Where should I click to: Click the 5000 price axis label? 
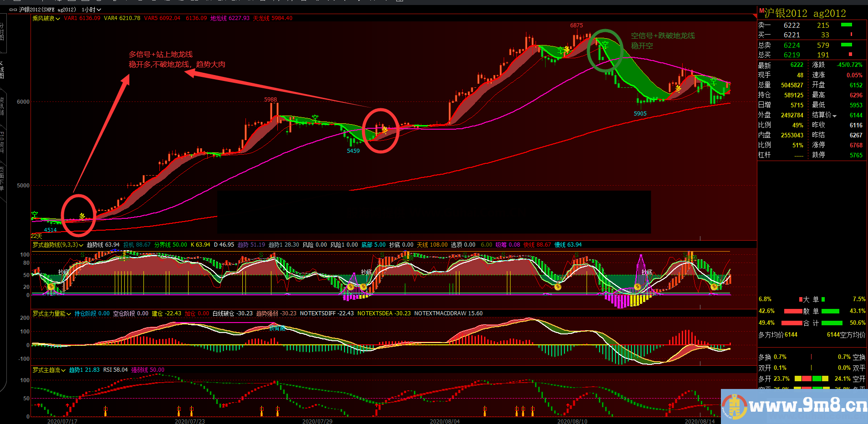coord(23,186)
